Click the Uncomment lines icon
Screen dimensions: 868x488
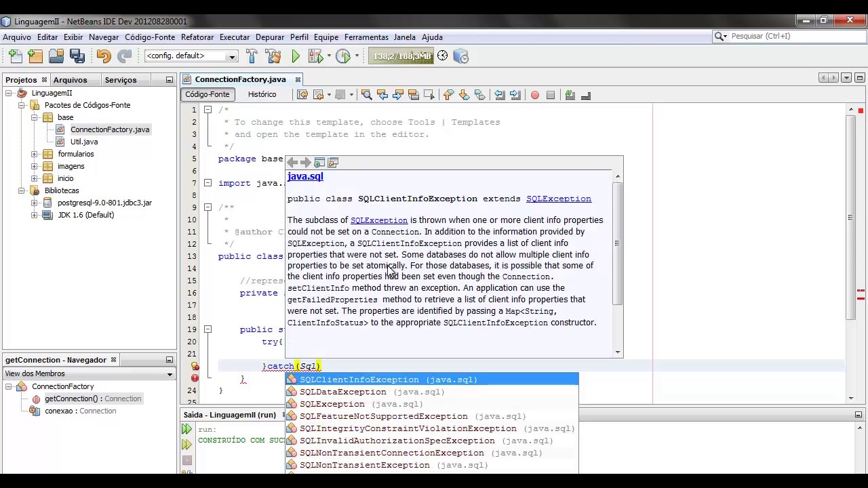tap(586, 95)
